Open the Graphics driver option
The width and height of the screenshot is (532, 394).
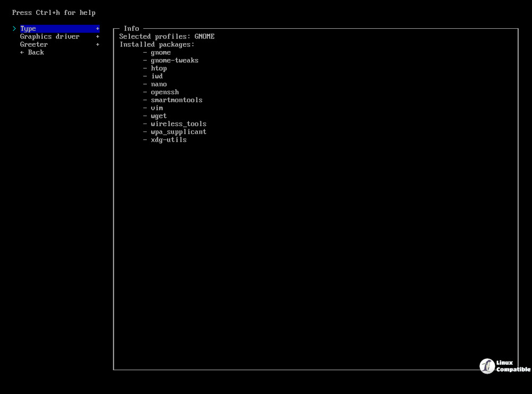(x=49, y=37)
